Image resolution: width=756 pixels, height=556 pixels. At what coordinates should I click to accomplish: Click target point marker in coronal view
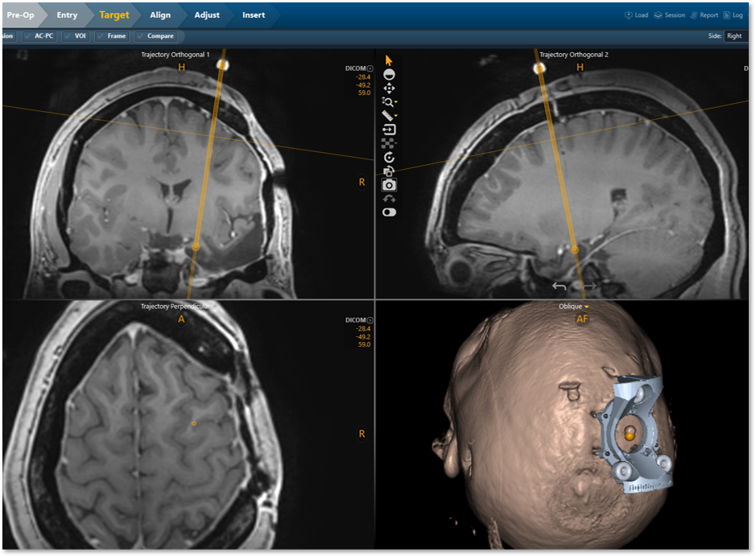(196, 247)
